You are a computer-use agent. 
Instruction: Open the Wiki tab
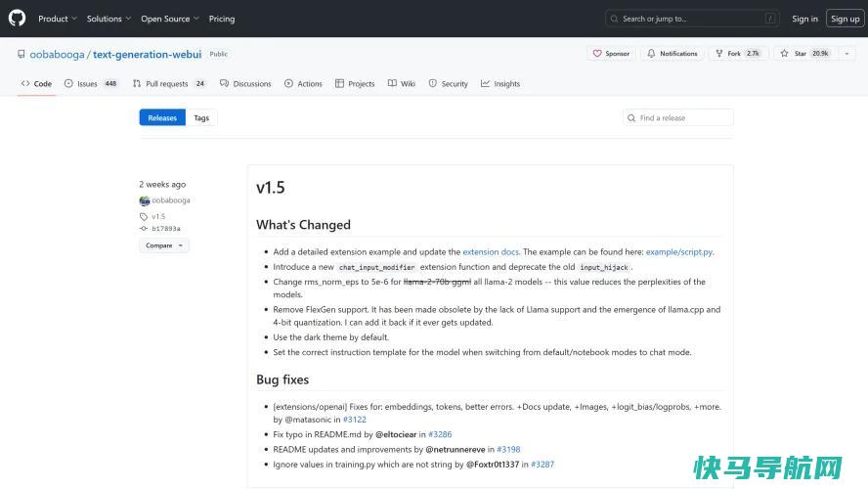pyautogui.click(x=402, y=84)
